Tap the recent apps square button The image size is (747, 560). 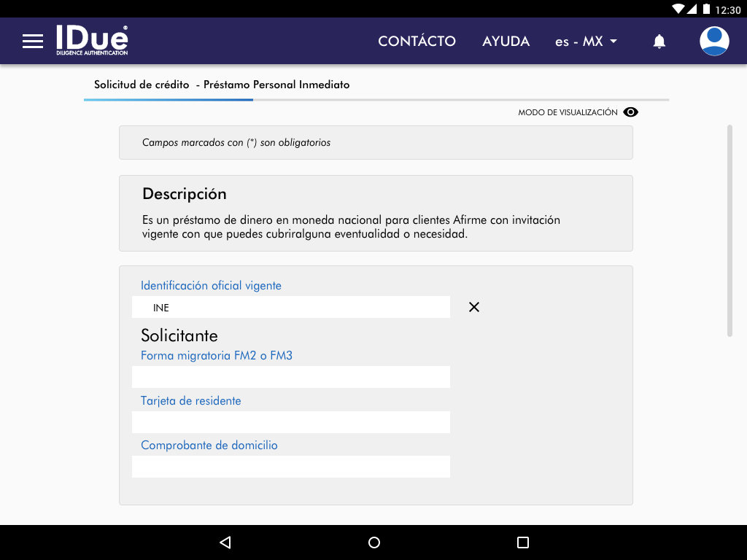point(522,542)
